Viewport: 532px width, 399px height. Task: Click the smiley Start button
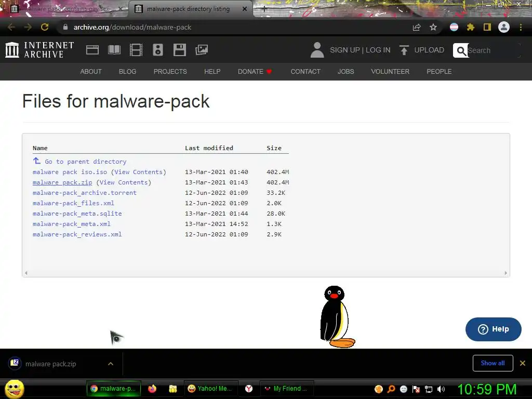click(14, 389)
